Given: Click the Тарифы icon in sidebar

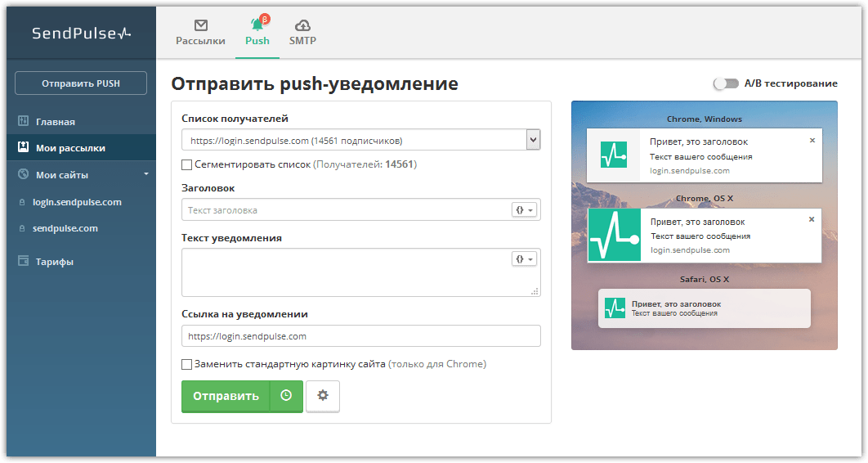Looking at the screenshot, I should click(23, 262).
